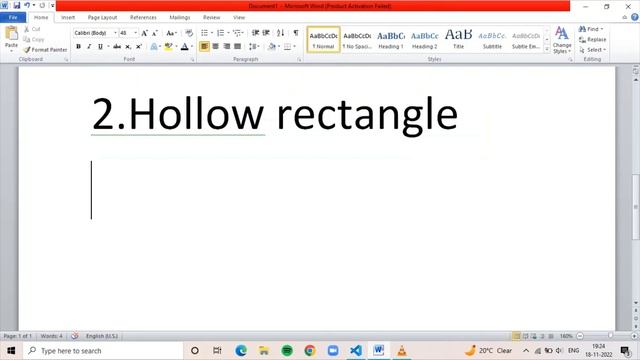Select Align Text Left
The width and height of the screenshot is (640, 360).
[204, 47]
